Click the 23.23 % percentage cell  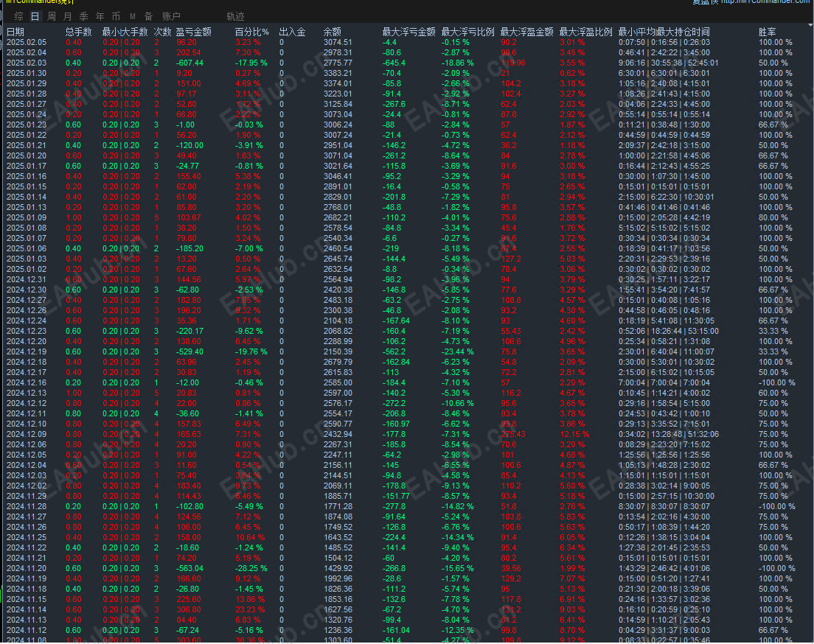[250, 610]
